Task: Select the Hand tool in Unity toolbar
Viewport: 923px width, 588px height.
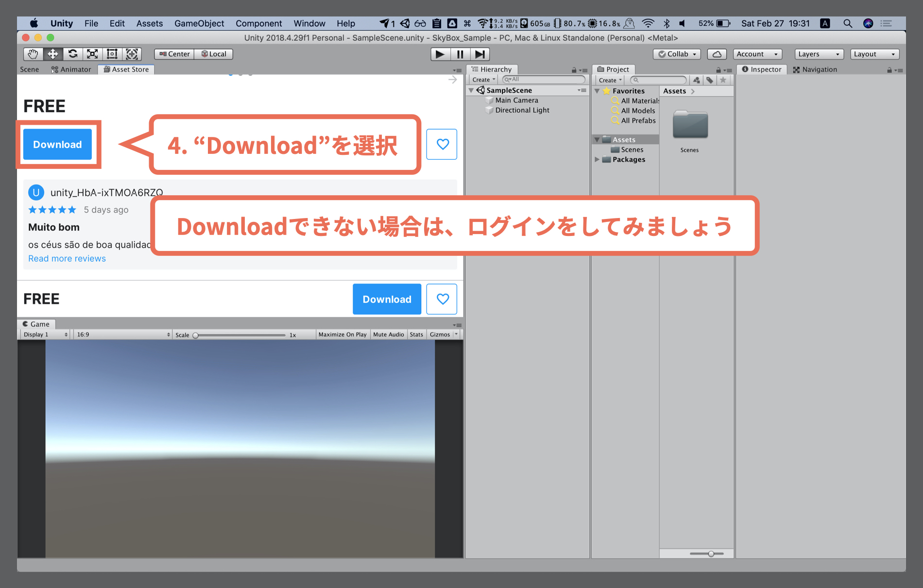Action: click(x=33, y=54)
